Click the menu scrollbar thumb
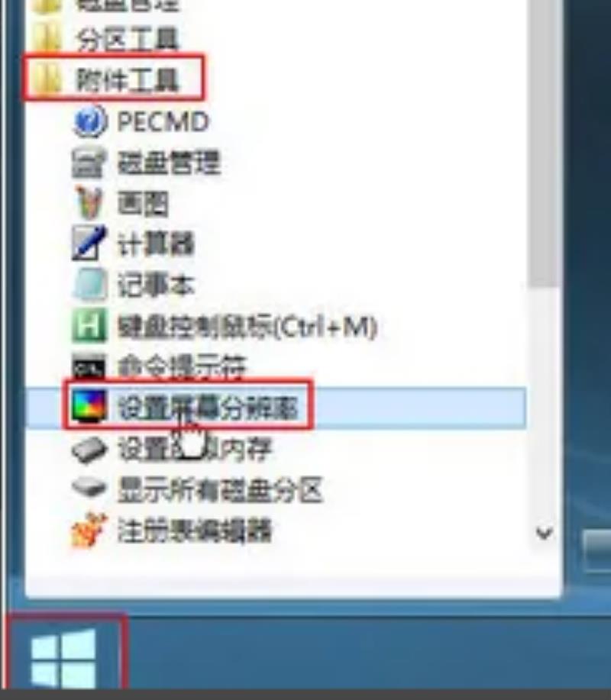The width and height of the screenshot is (611, 700). [544, 143]
